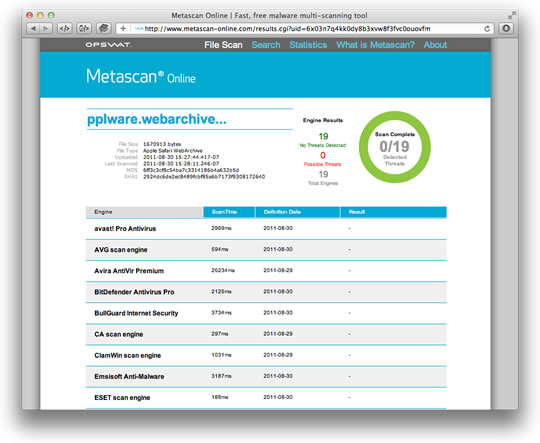Open the File Scan tab
Image resolution: width=540 pixels, height=443 pixels.
[223, 45]
